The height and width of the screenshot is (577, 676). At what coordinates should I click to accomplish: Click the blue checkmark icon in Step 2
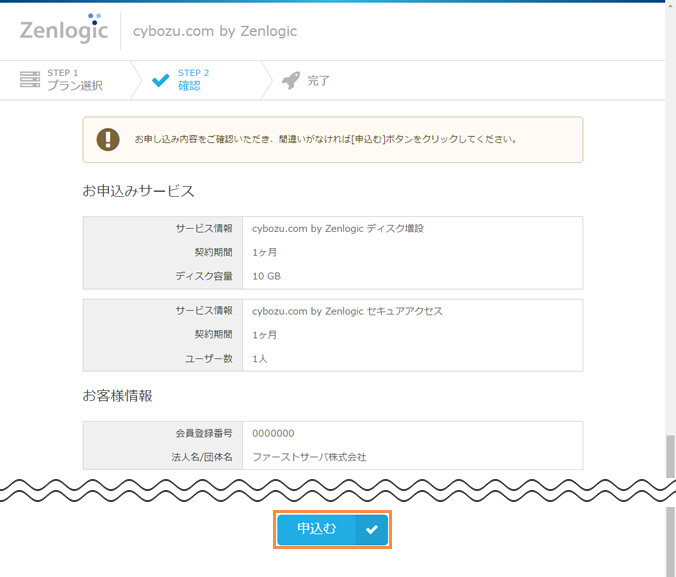tap(160, 81)
